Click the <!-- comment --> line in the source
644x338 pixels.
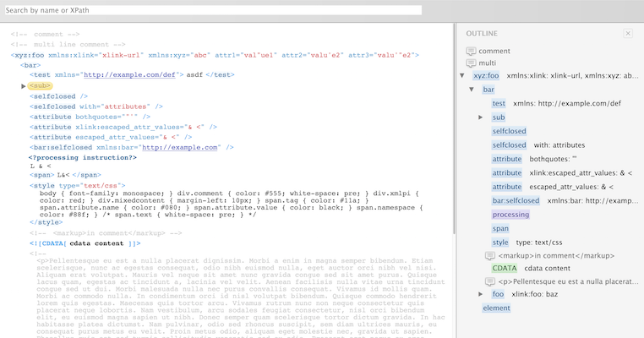[45, 35]
